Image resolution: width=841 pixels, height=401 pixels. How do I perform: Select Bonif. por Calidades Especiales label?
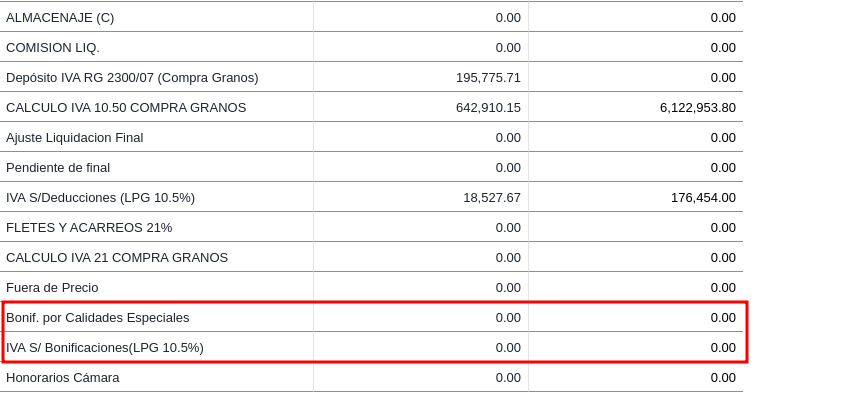point(98,317)
